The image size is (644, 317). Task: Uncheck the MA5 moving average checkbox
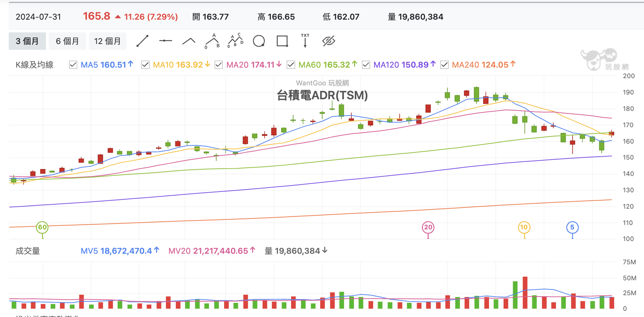73,65
